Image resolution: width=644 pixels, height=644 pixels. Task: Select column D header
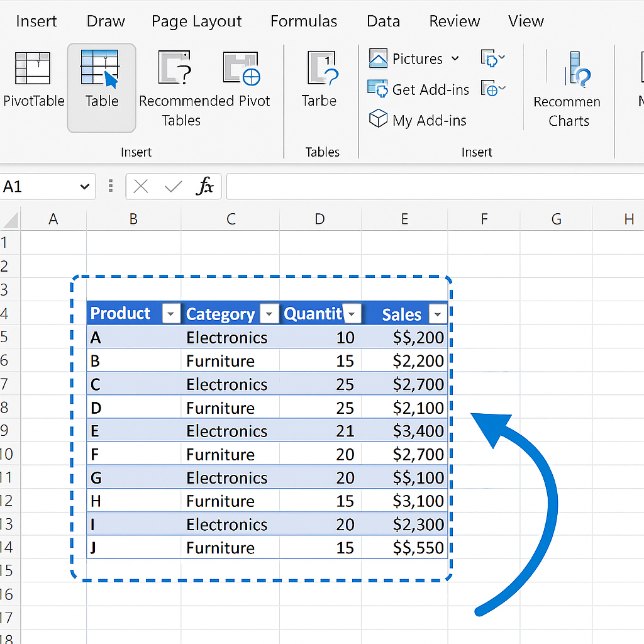pyautogui.click(x=320, y=219)
